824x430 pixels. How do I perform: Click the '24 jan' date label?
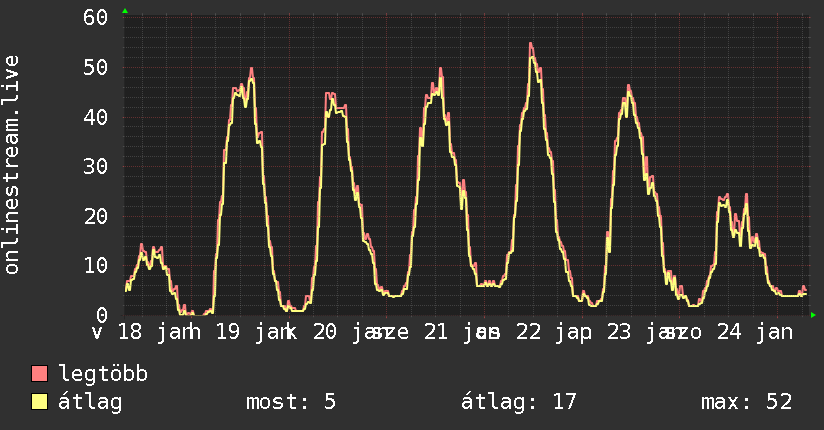[755, 332]
